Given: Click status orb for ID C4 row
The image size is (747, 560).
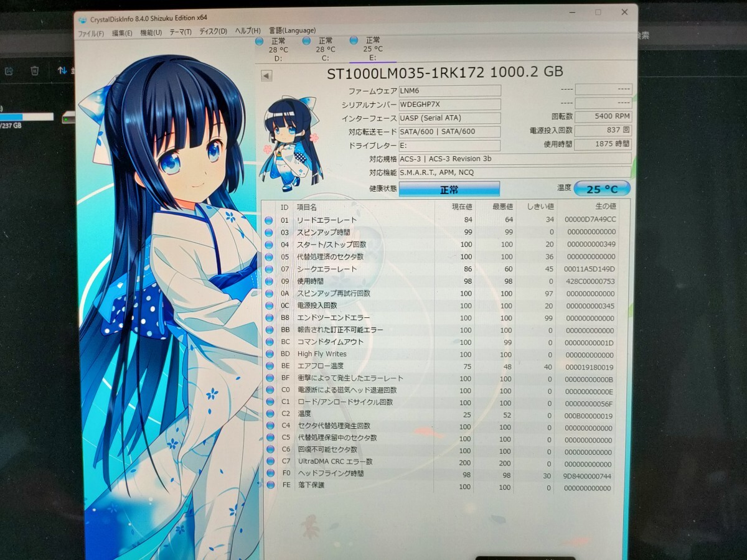Looking at the screenshot, I should coord(269,426).
